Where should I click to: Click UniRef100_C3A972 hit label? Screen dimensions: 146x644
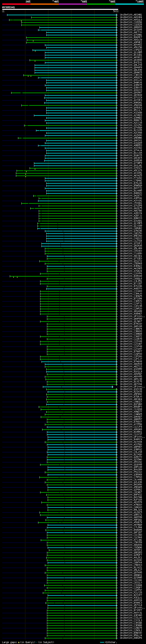pos(131,337)
